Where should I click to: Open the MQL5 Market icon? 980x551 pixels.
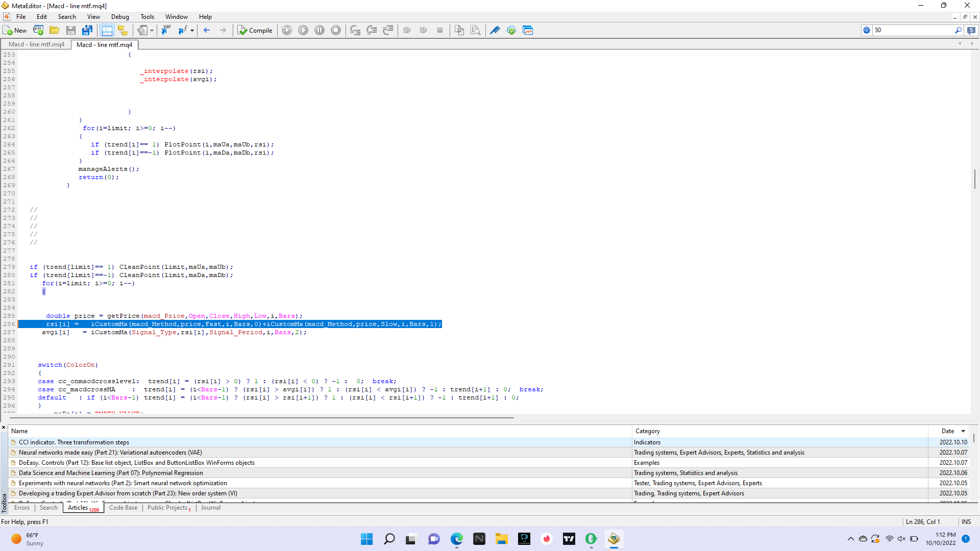point(511,31)
